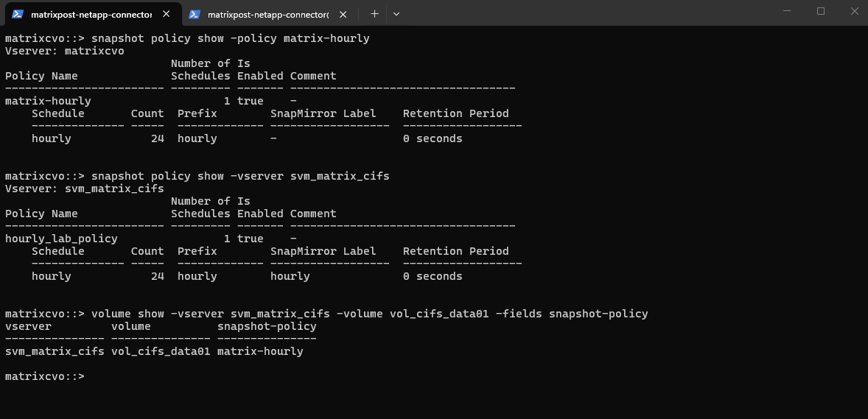Open a new tab with the plus button
This screenshot has width=868, height=419.
(x=374, y=13)
